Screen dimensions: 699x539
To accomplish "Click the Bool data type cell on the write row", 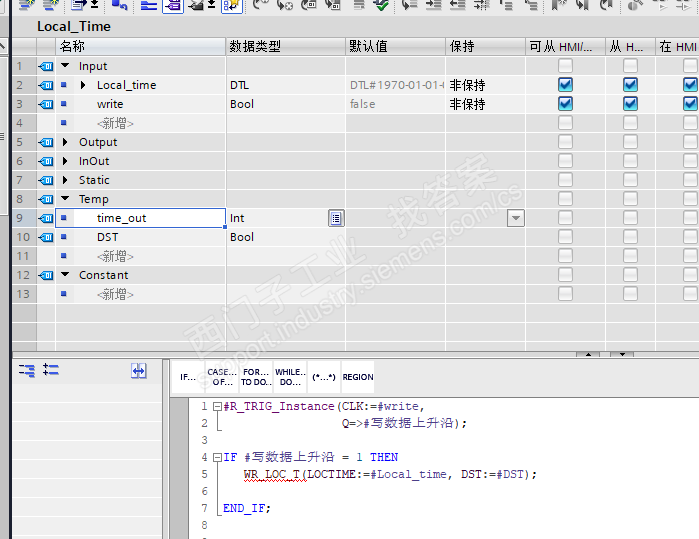I will point(286,104).
